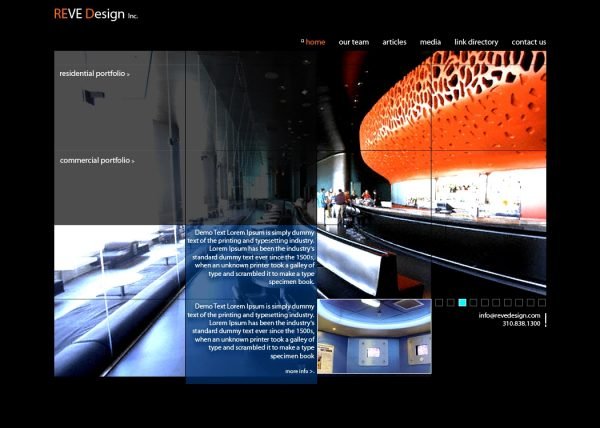Image resolution: width=600 pixels, height=428 pixels.
Task: Select the sixth slideshow indicator square
Action: (x=496, y=303)
